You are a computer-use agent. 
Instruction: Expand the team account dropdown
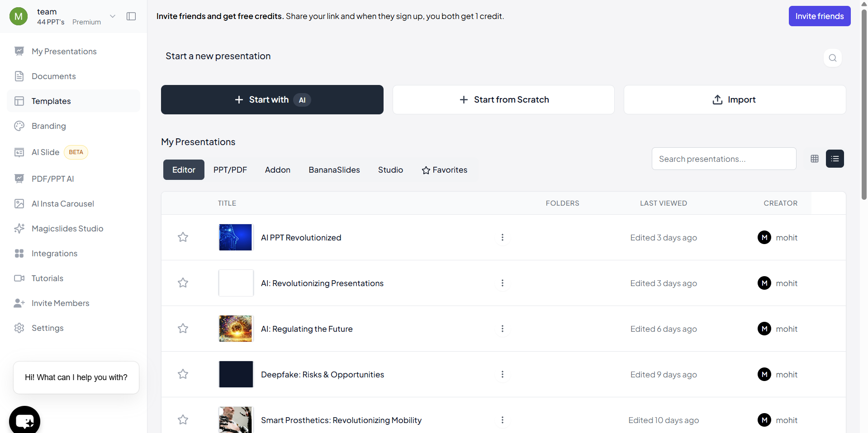(x=113, y=16)
